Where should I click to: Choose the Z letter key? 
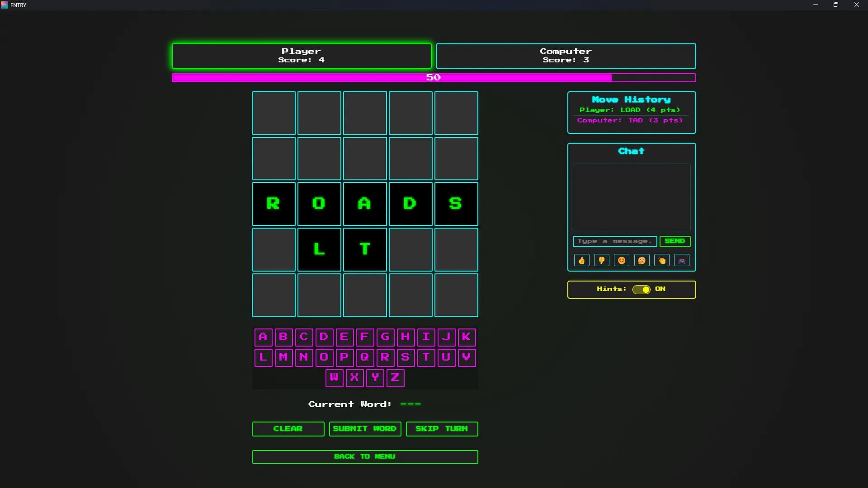click(x=395, y=378)
